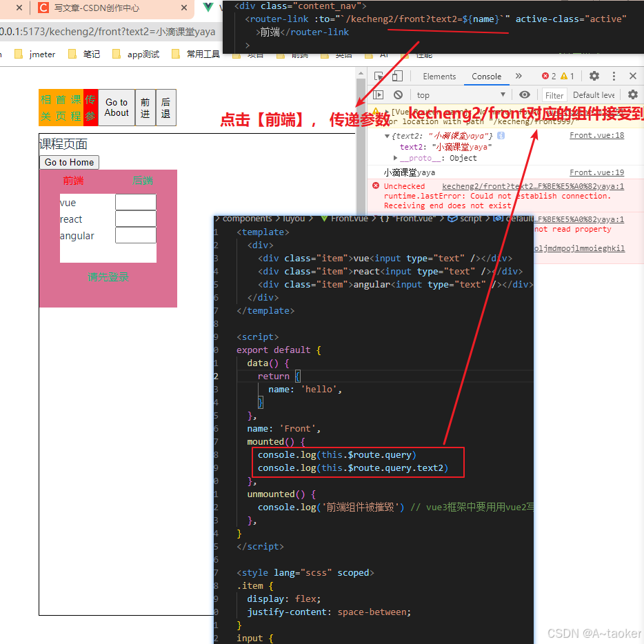Click the CSDN tab favicon
644x644 pixels.
43,8
